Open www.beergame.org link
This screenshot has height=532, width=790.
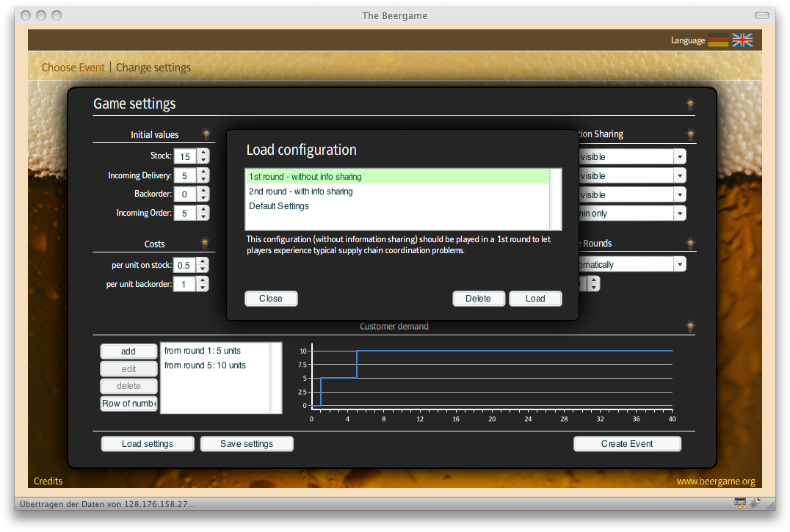(x=715, y=481)
